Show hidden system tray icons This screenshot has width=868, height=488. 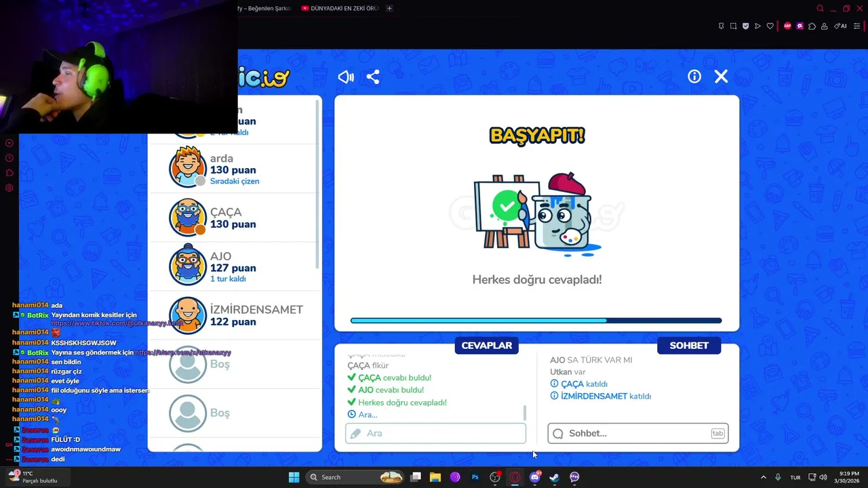pos(763,477)
